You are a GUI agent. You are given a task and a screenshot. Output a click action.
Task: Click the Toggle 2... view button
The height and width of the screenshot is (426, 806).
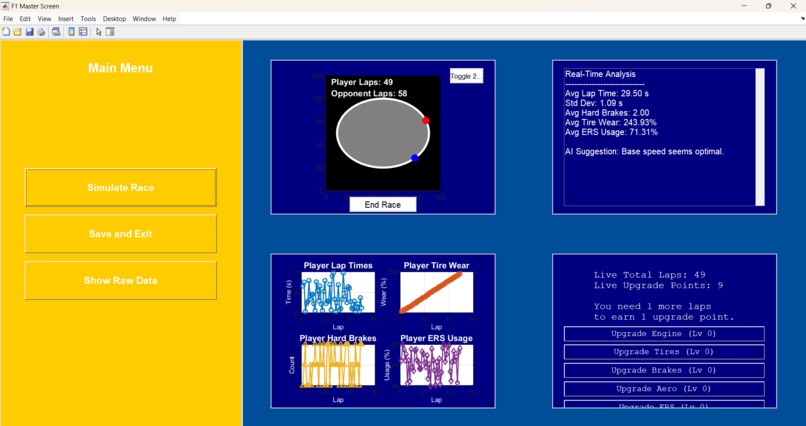466,76
